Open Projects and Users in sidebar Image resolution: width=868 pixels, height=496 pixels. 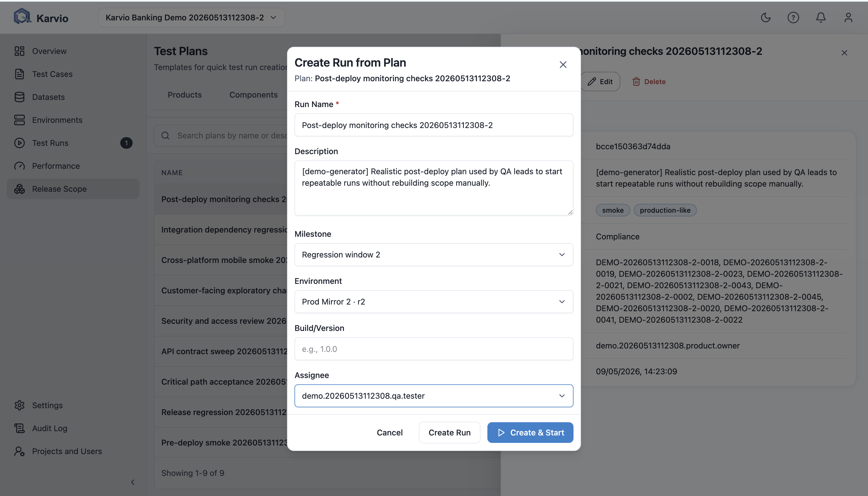pyautogui.click(x=73, y=451)
